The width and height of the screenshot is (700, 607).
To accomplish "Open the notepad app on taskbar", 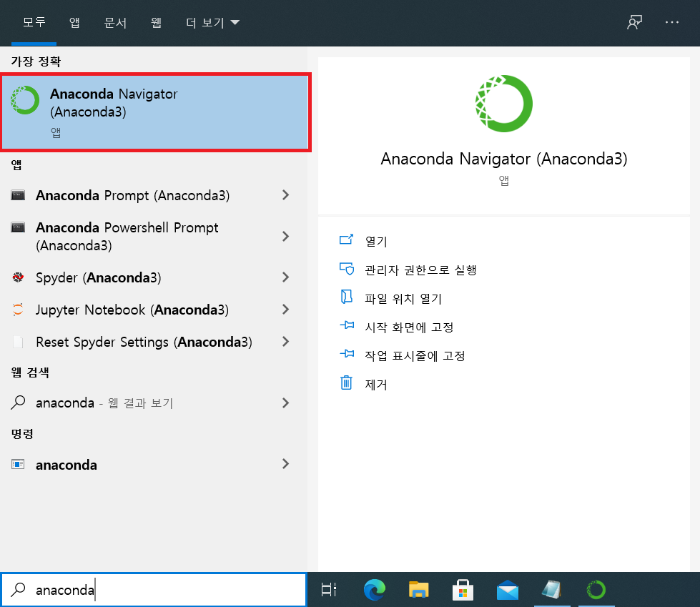I will click(552, 590).
